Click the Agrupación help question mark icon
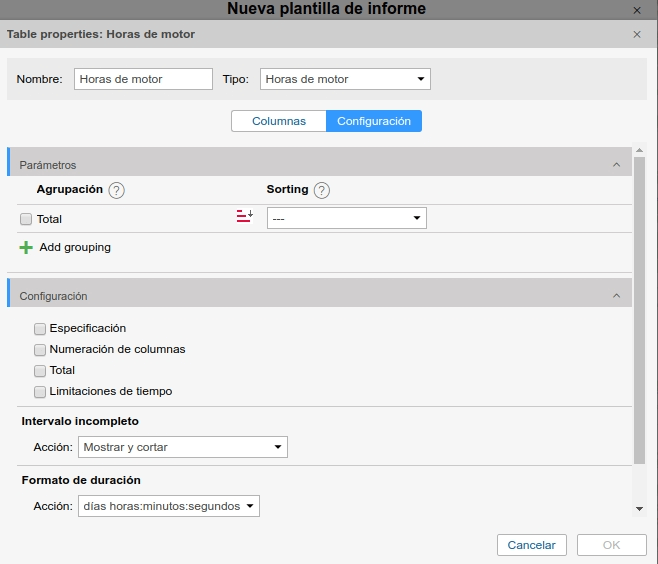This screenshot has width=658, height=564. tap(116, 190)
